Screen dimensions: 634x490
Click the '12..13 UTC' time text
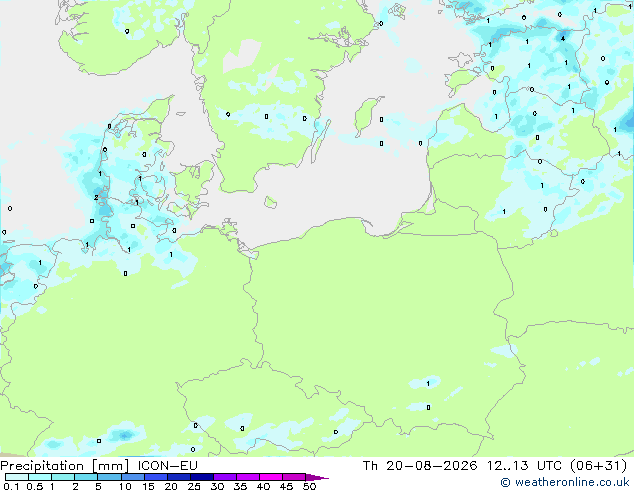pyautogui.click(x=524, y=466)
